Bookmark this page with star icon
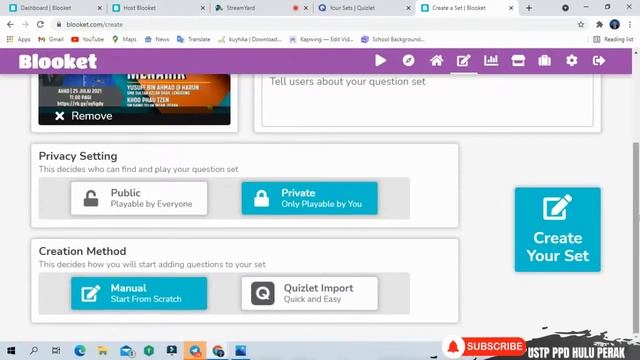640x360 pixels. point(581,24)
